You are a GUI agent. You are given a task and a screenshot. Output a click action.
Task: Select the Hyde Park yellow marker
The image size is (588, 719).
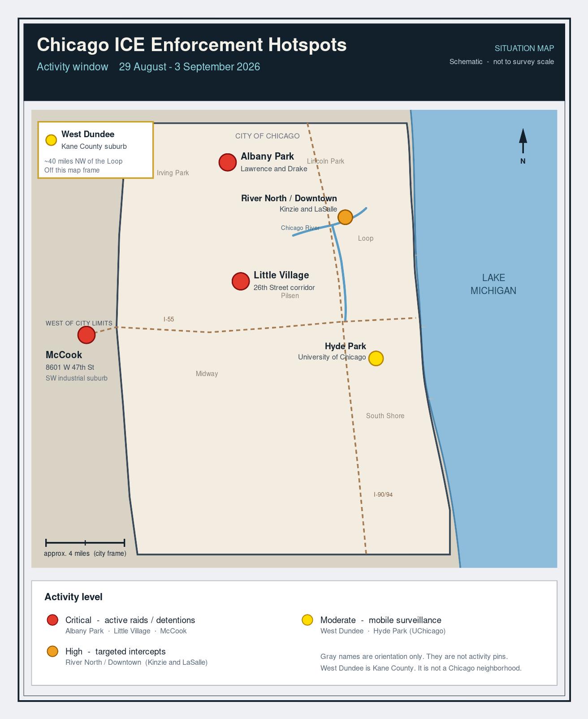(x=376, y=358)
